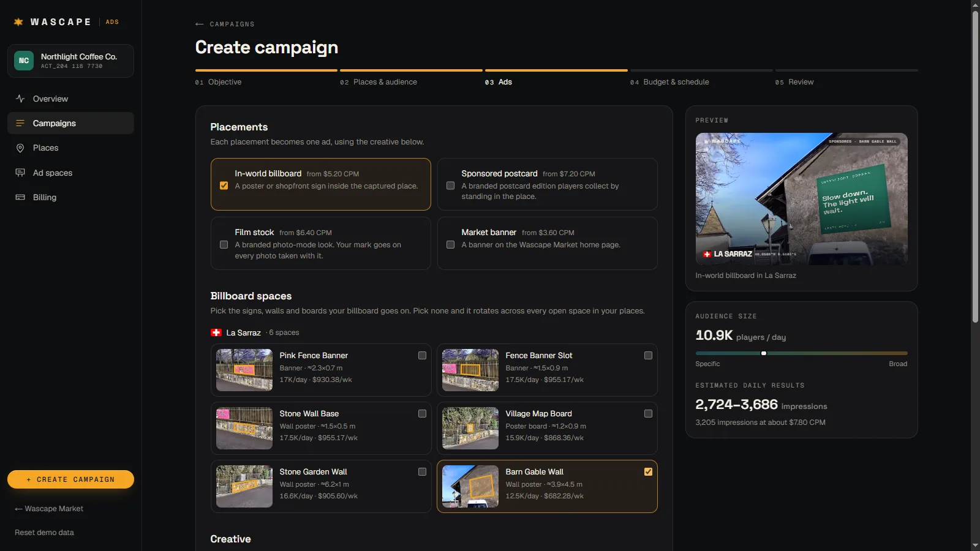
Task: Select the Village Map Board space
Action: click(648, 413)
